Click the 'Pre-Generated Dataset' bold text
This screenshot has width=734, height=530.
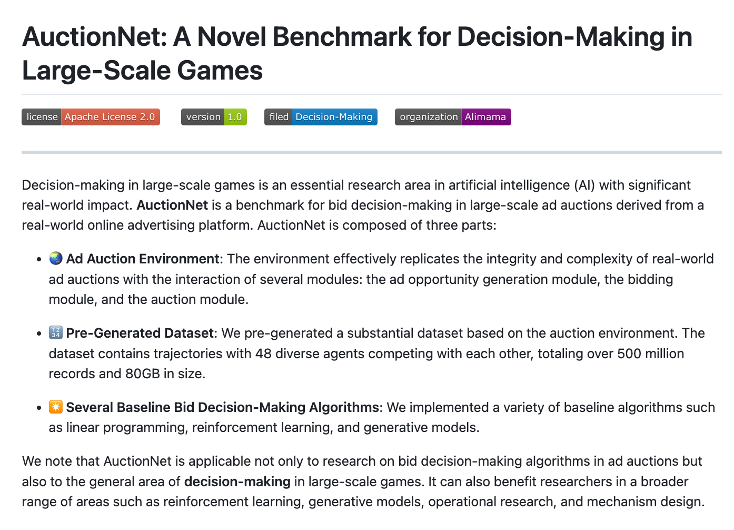(x=140, y=333)
